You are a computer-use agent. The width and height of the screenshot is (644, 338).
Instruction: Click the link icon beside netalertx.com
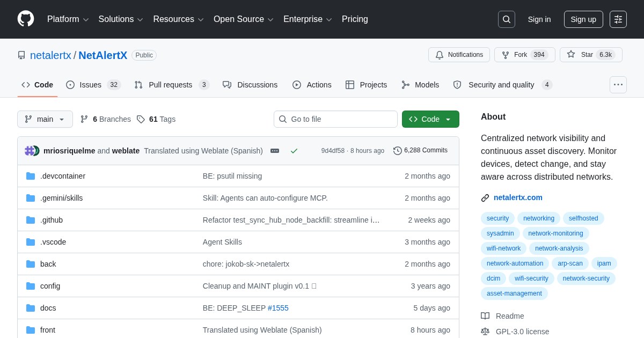485,198
